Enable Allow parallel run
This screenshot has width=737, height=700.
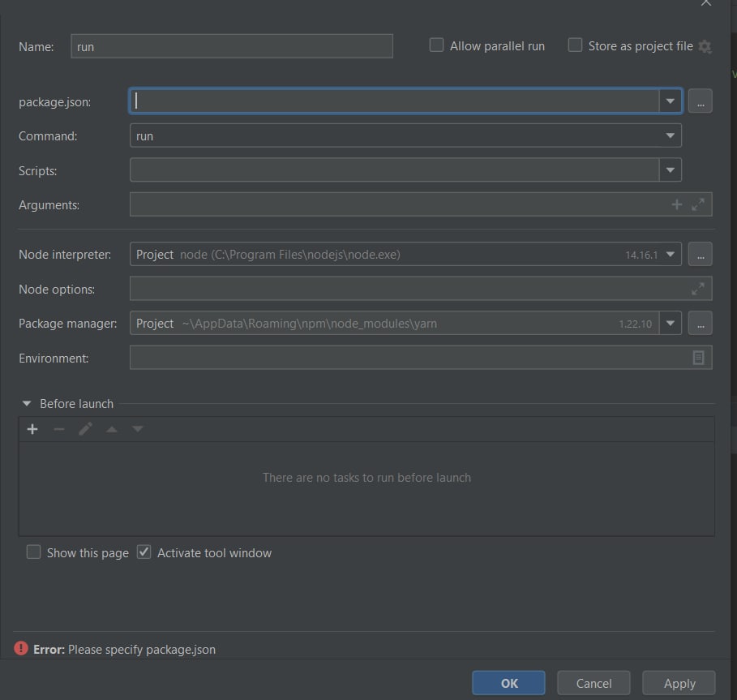click(x=437, y=45)
